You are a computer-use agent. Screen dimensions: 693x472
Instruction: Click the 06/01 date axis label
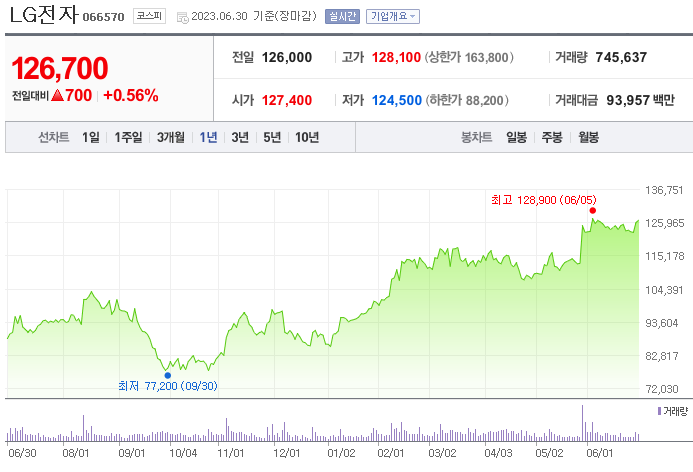click(599, 453)
